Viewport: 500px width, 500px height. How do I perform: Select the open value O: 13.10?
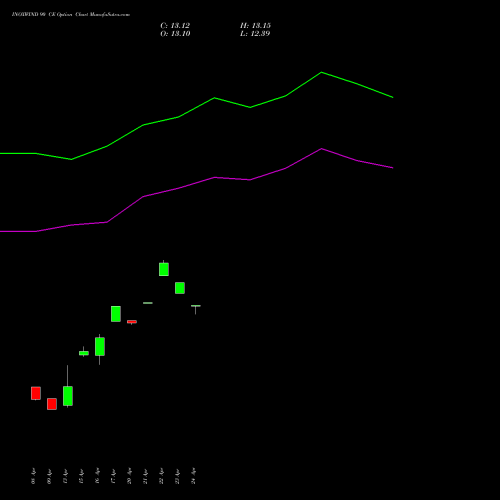pyautogui.click(x=175, y=34)
